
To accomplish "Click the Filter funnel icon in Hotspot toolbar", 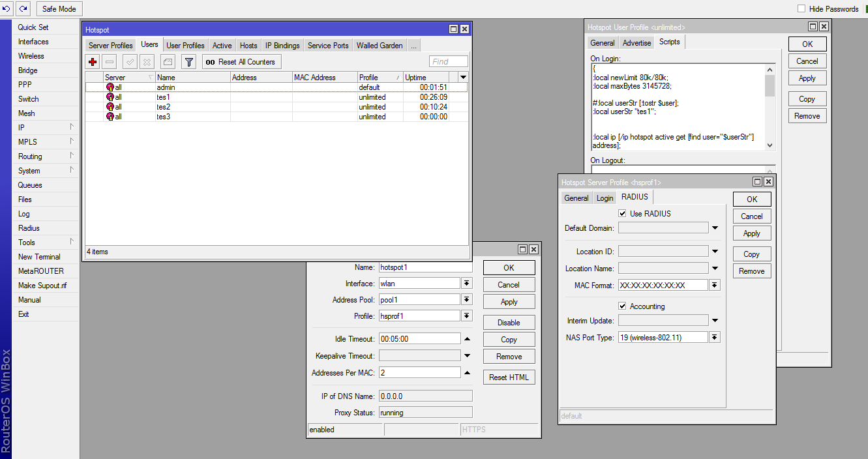I will [x=188, y=62].
